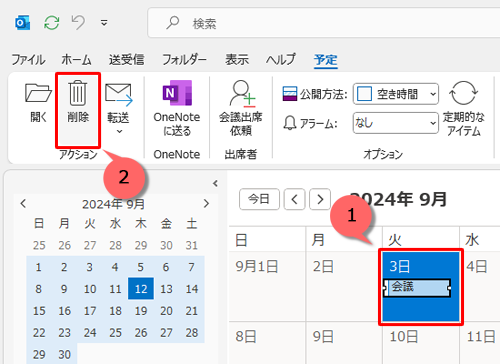The width and height of the screenshot is (500, 364).
Task: Select day 12 in mini calendar
Action: coord(141,289)
